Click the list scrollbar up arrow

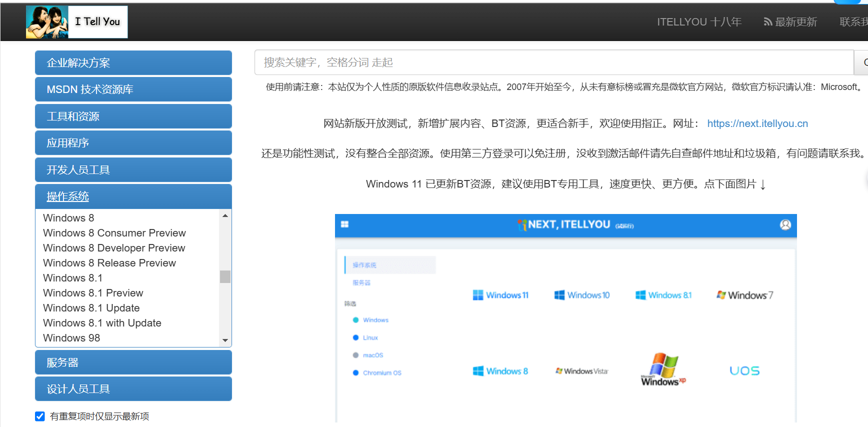point(225,215)
